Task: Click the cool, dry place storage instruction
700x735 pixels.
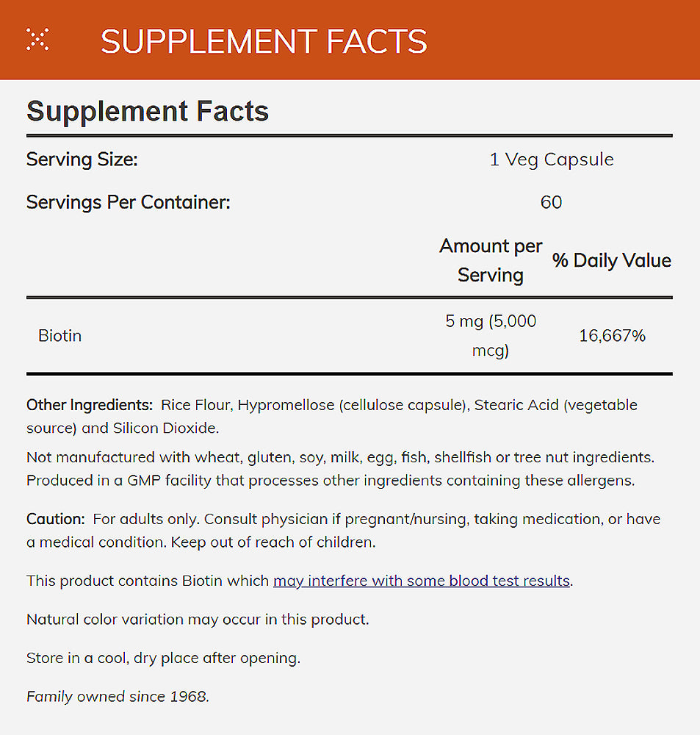Action: pos(163,658)
